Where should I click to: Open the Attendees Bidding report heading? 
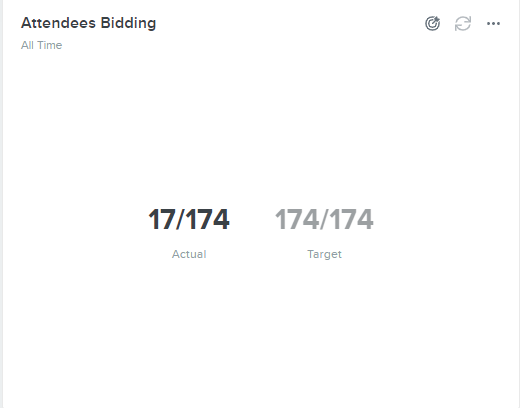coord(88,23)
